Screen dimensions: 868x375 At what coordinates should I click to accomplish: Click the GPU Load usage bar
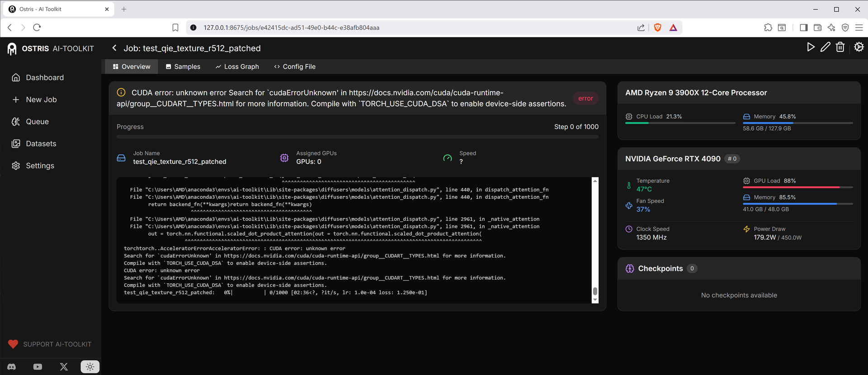798,187
